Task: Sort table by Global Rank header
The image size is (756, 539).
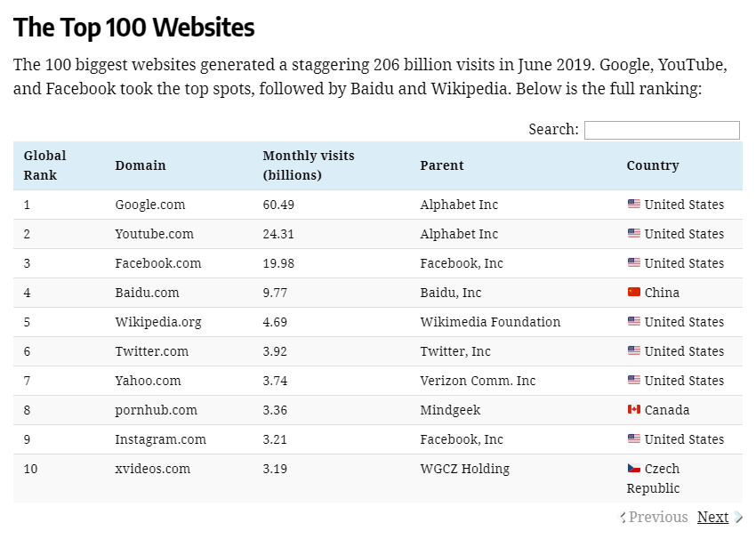Action: pyautogui.click(x=44, y=165)
